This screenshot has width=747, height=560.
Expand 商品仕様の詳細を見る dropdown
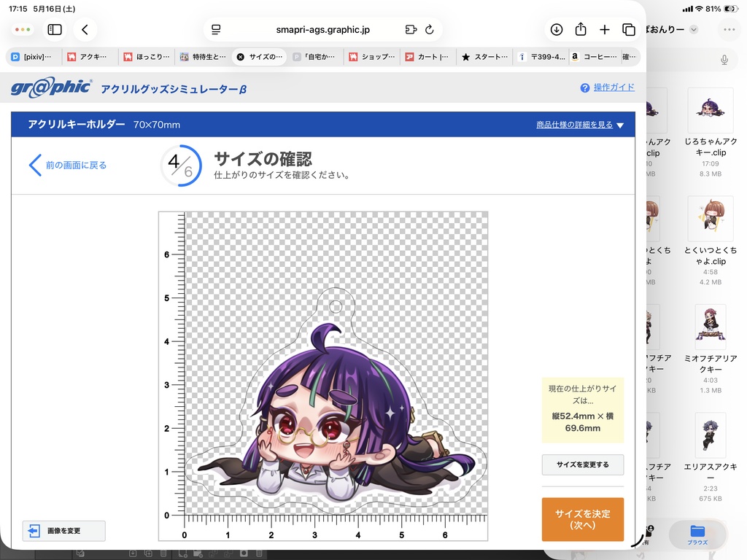pyautogui.click(x=580, y=125)
